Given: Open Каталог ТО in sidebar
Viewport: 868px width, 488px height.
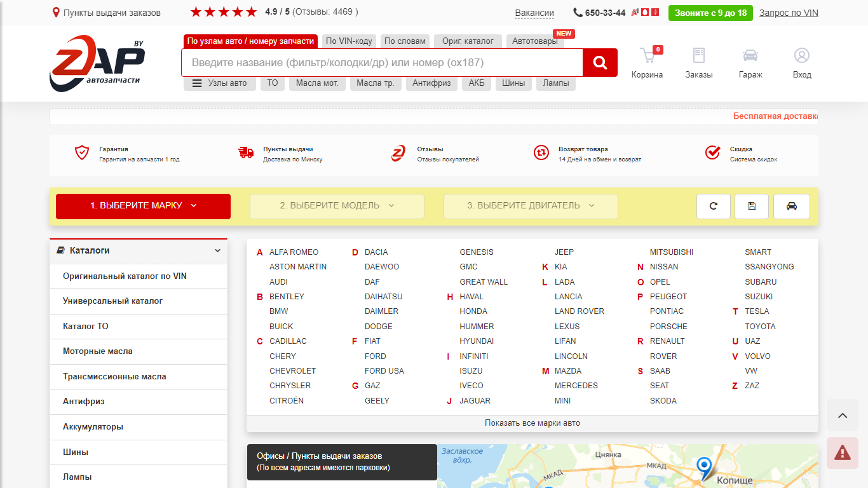Looking at the screenshot, I should click(139, 327).
